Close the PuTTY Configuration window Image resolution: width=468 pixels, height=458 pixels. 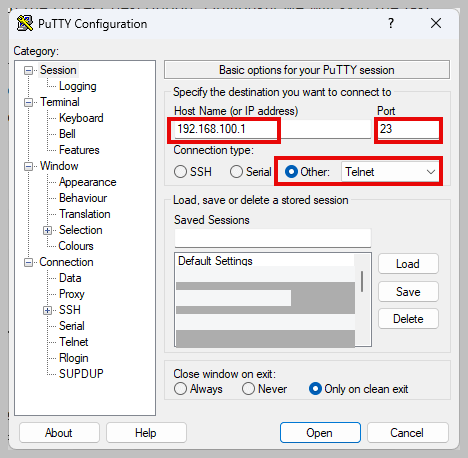pos(436,23)
